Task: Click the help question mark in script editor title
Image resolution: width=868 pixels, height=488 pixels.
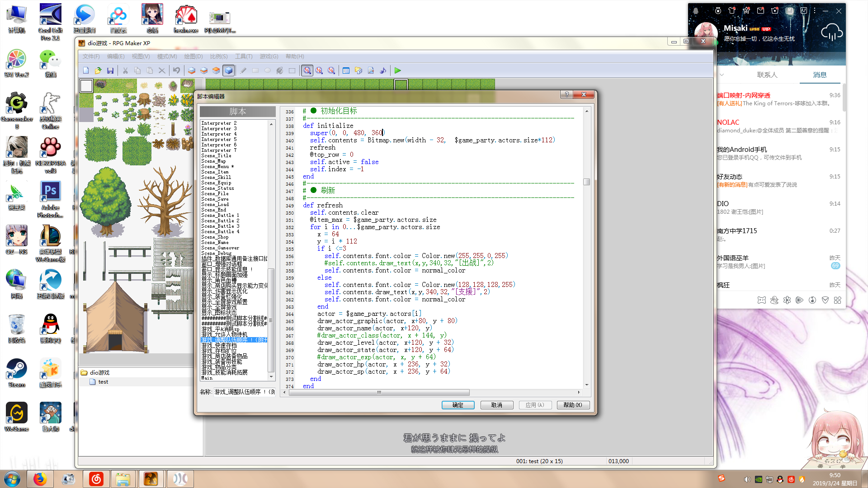Action: pos(566,94)
